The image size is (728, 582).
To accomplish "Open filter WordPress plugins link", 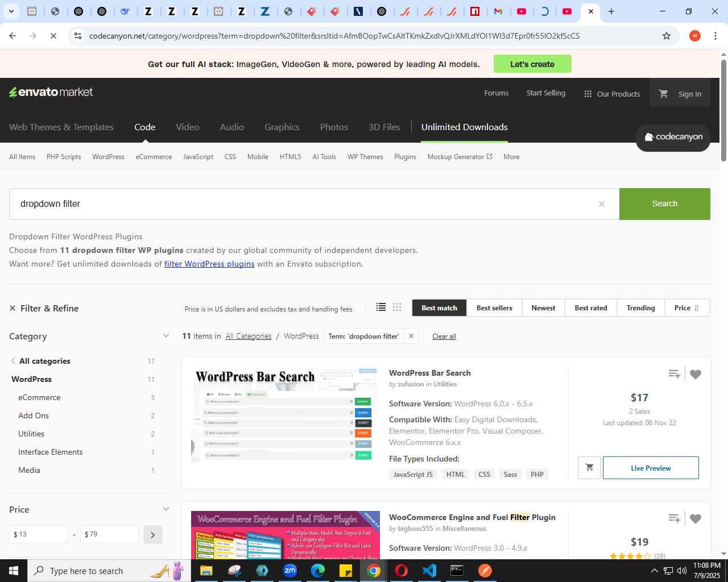I will coord(209,264).
